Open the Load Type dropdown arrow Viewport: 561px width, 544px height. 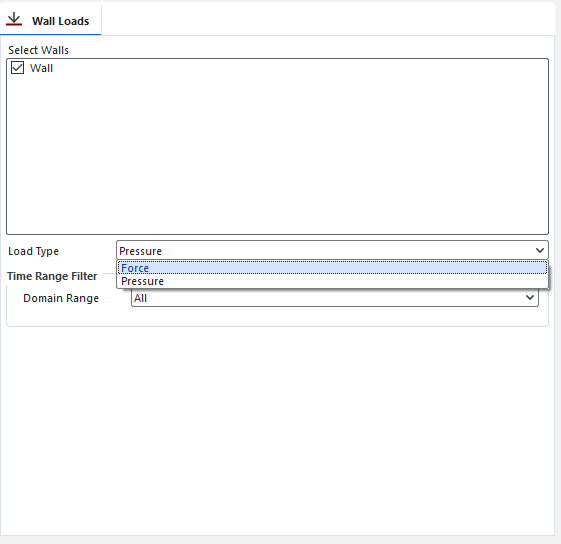click(x=540, y=250)
